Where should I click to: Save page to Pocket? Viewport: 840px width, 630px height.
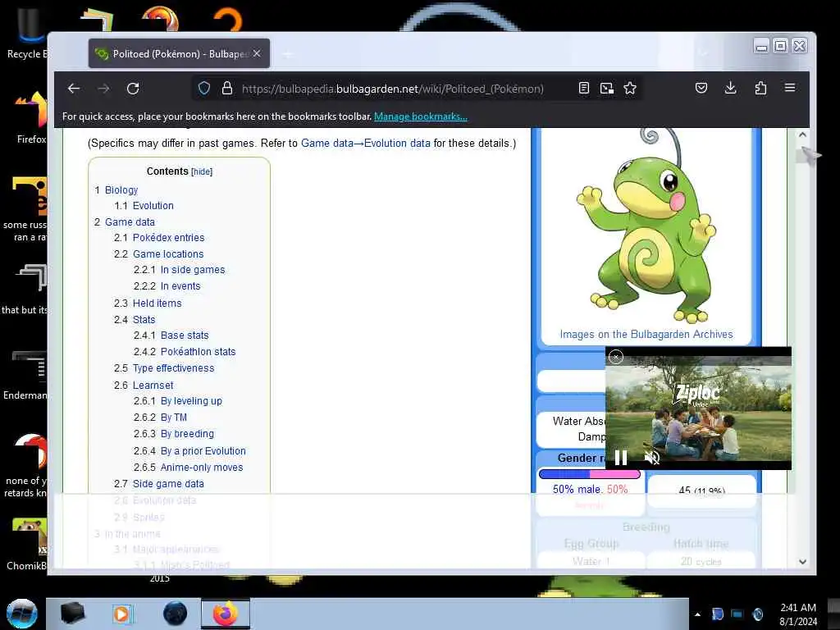tap(701, 88)
